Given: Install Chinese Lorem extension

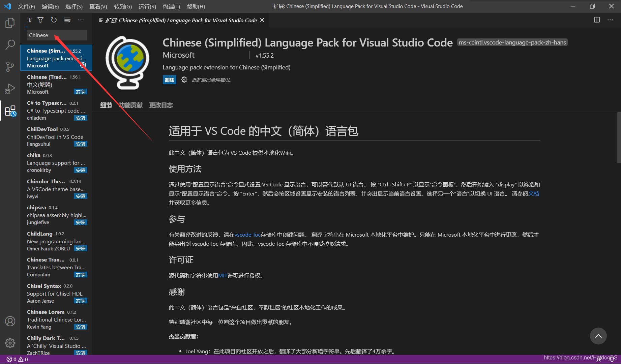Looking at the screenshot, I should [x=81, y=327].
